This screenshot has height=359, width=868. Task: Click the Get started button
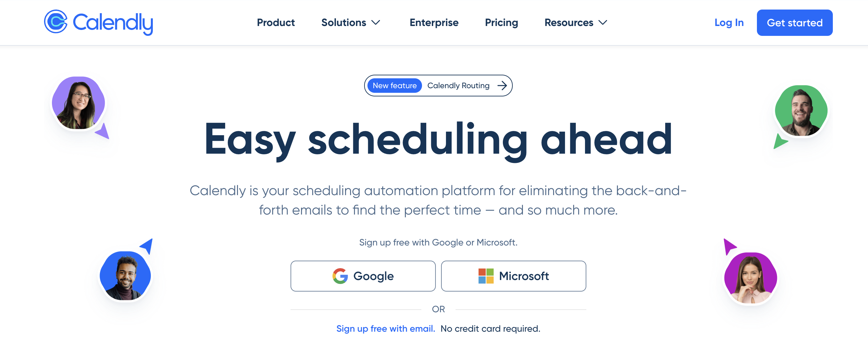point(795,22)
